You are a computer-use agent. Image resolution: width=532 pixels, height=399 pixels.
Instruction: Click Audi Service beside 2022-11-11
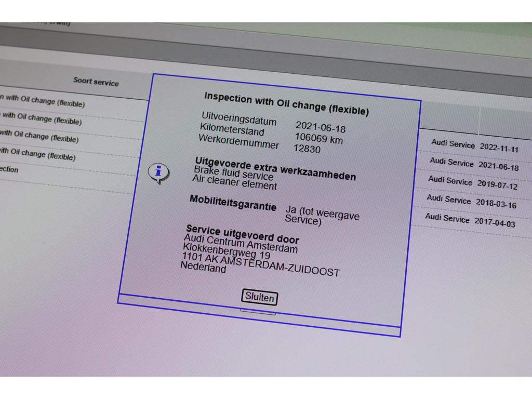pyautogui.click(x=453, y=144)
